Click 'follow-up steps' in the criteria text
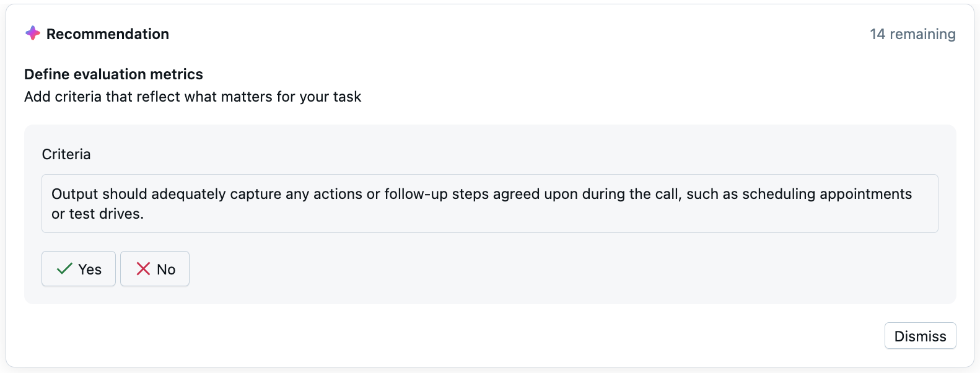Screen dimensions: 980x373 (x=437, y=194)
